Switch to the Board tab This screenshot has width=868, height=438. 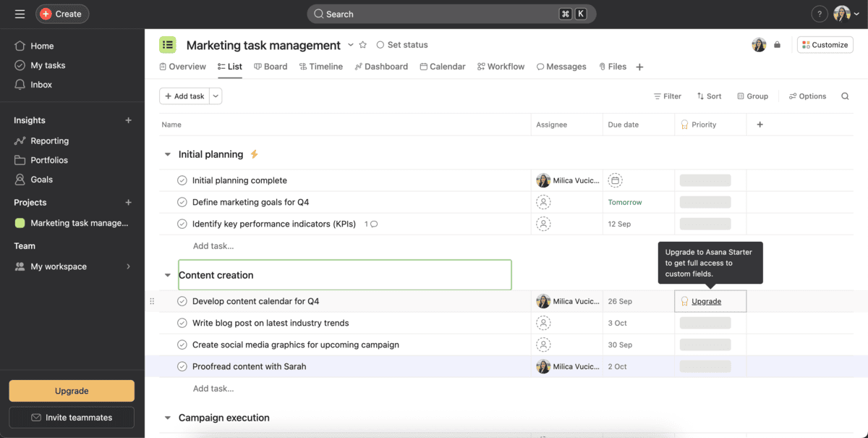coord(270,67)
